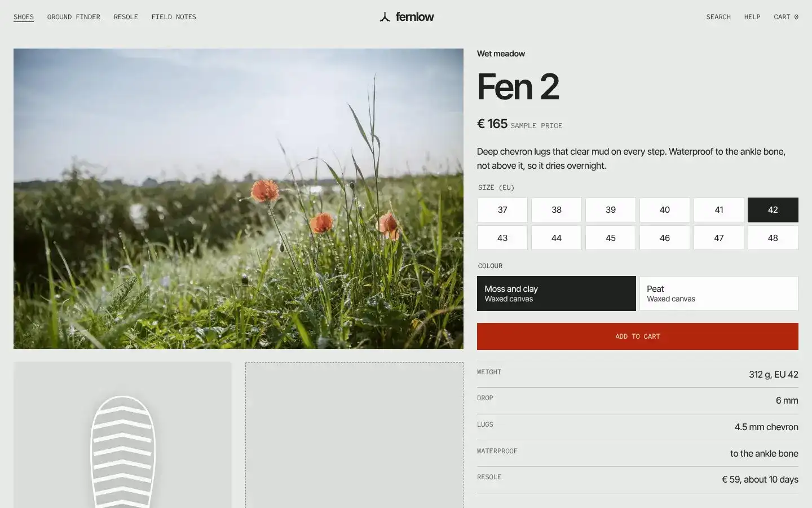
Task: Select EU size 40
Action: tap(665, 210)
